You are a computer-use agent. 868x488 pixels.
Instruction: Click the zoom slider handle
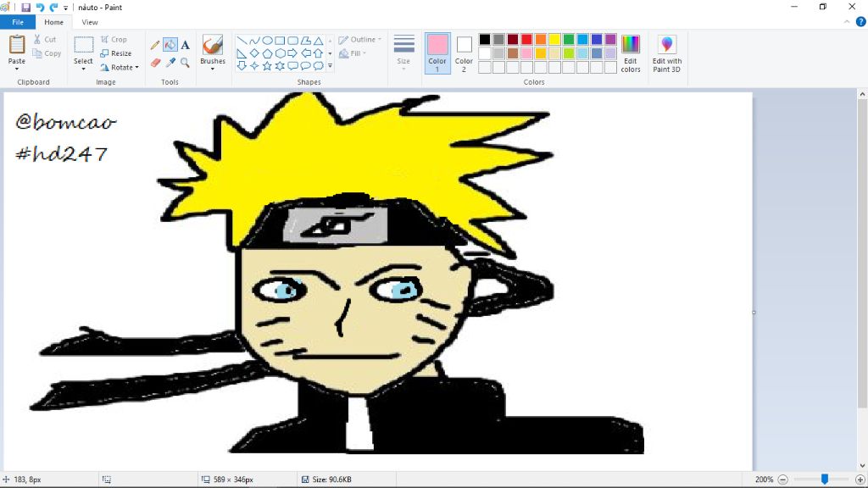coord(825,480)
